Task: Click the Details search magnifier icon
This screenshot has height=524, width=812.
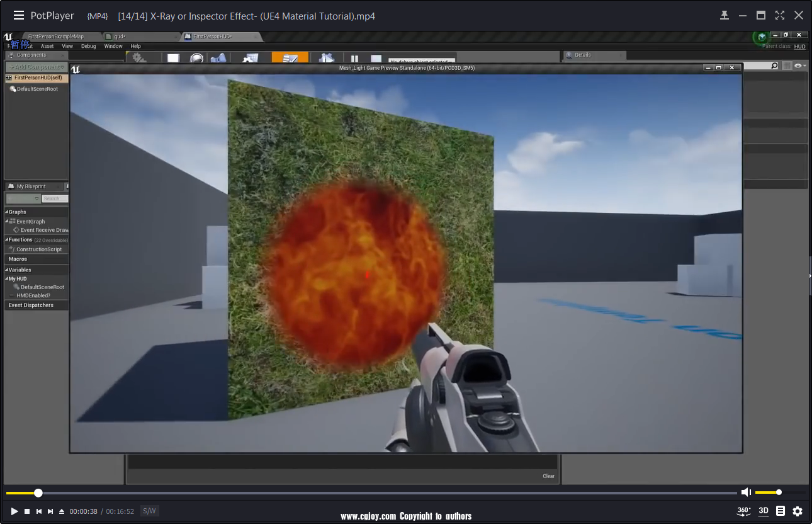Action: pos(774,65)
